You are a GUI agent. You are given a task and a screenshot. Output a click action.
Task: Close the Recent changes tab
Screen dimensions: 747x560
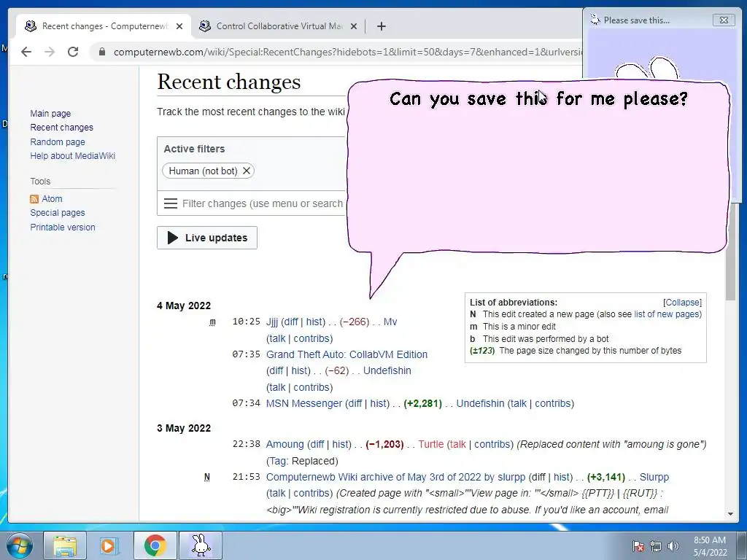(179, 26)
